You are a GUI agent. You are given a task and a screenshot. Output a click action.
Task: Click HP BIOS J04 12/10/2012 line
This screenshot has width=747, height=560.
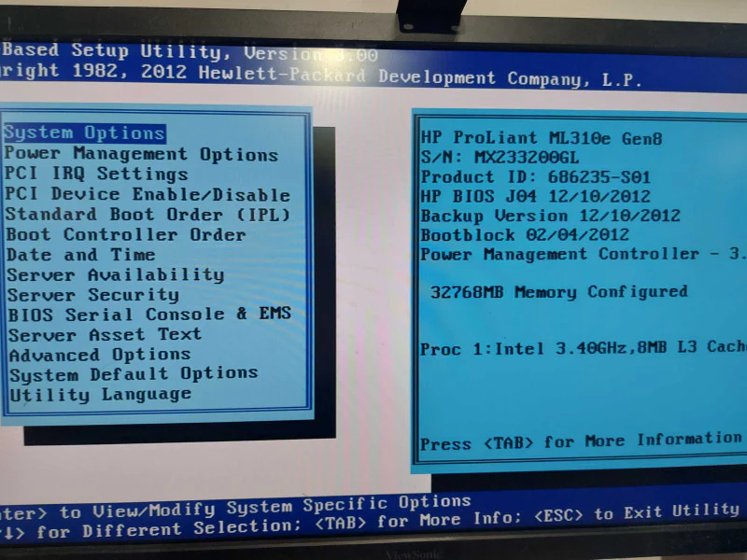point(535,196)
